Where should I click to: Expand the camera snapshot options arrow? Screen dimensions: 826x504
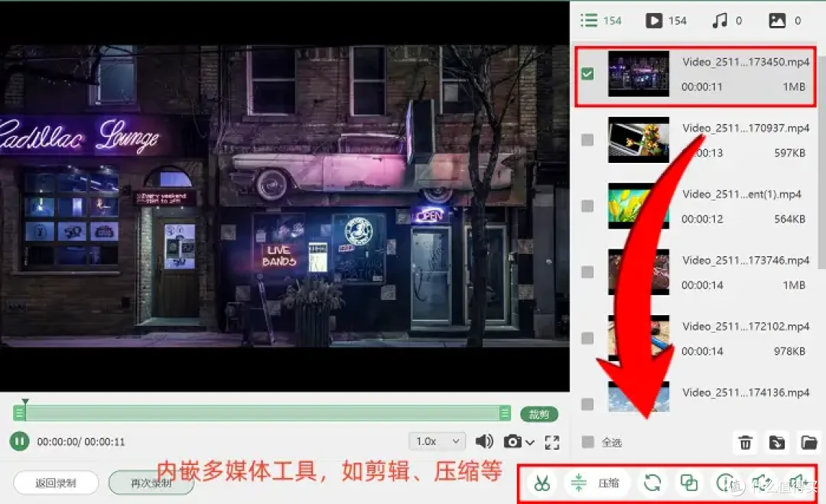click(530, 442)
